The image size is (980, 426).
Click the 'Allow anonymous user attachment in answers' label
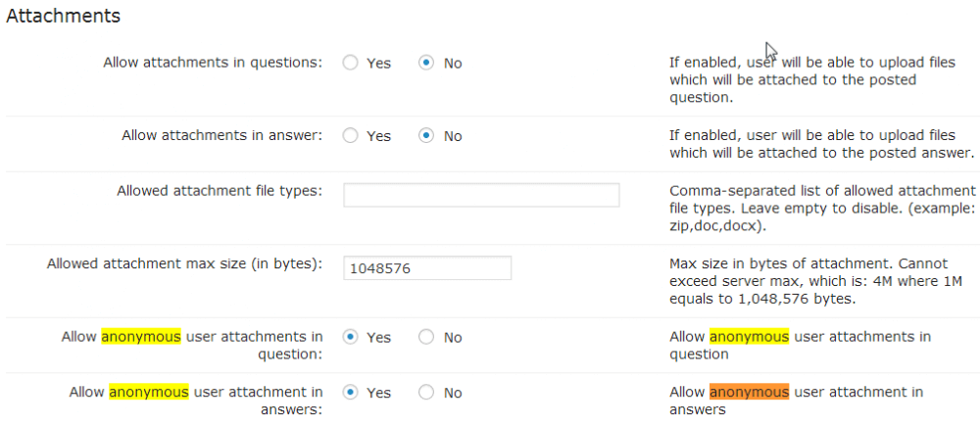pos(196,402)
